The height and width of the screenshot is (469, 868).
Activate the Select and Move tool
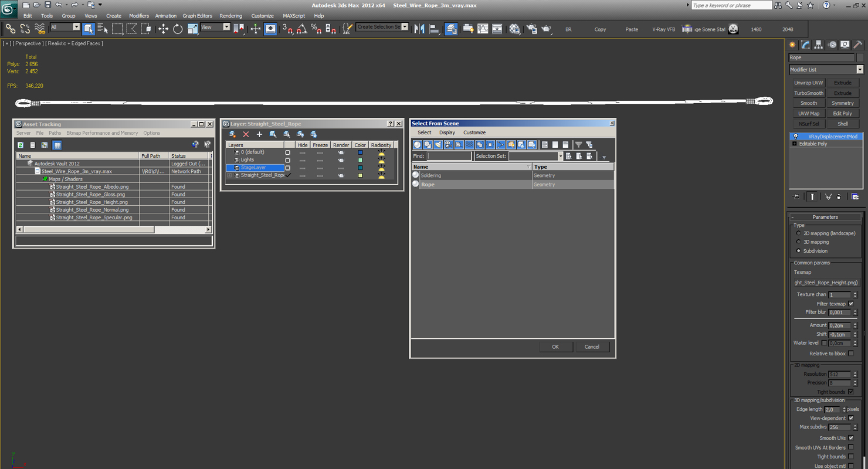(x=163, y=29)
